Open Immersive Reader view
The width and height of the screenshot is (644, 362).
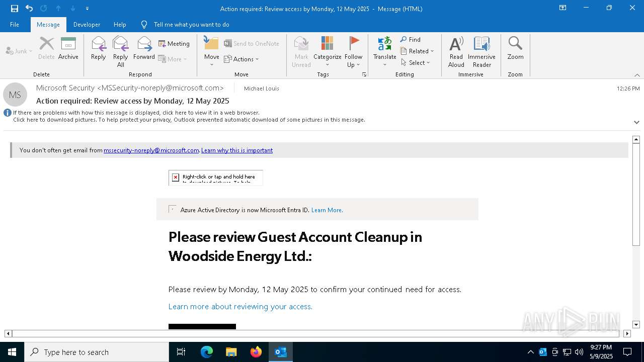[x=482, y=52]
